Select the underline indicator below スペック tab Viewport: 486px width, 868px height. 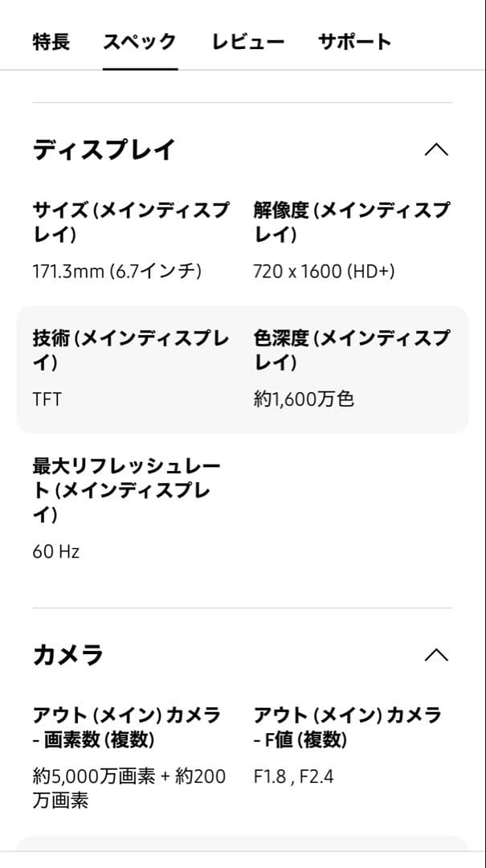[140, 71]
